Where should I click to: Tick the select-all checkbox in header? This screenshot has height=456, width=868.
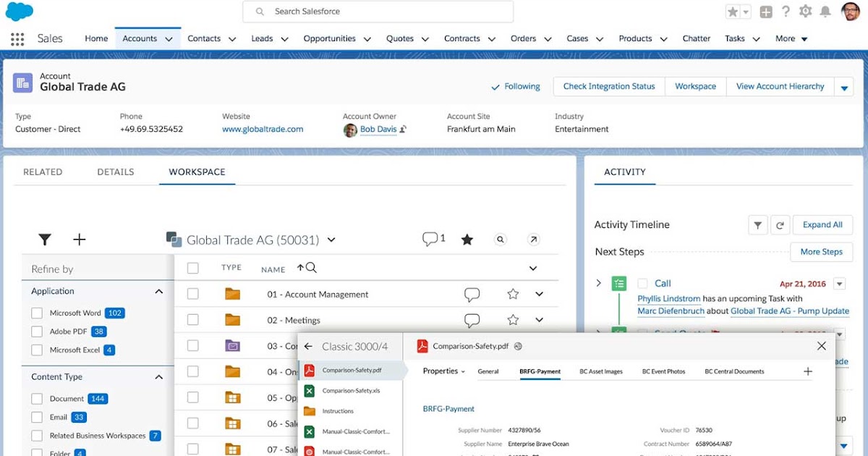click(192, 268)
